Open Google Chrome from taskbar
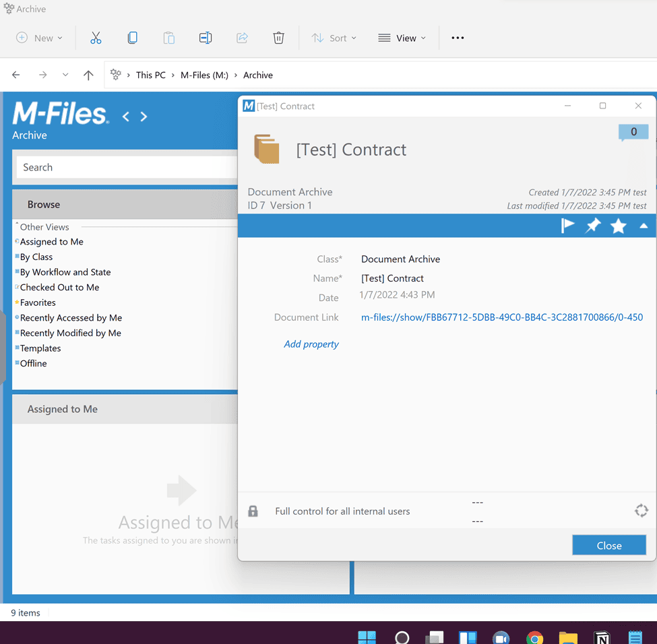 tap(534, 637)
